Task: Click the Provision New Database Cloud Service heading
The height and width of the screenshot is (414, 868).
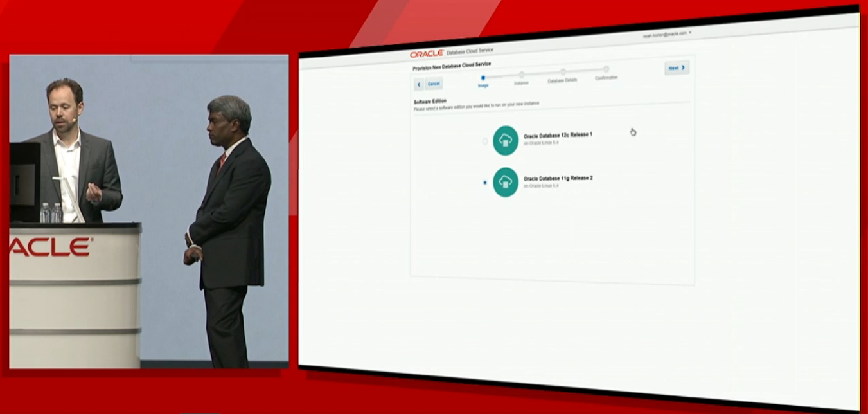Action: (x=452, y=66)
